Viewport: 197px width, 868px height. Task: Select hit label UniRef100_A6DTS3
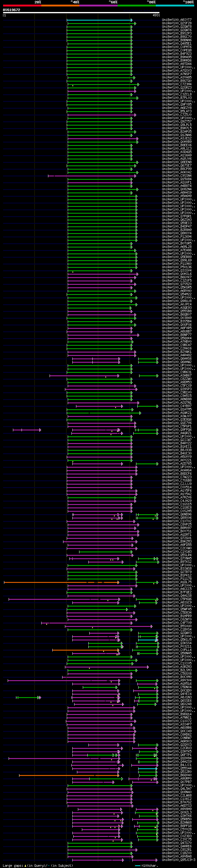coord(177,805)
